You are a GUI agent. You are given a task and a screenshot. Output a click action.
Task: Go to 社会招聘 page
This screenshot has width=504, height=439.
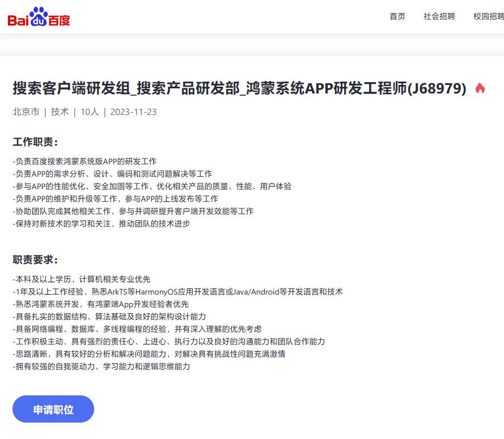click(439, 16)
